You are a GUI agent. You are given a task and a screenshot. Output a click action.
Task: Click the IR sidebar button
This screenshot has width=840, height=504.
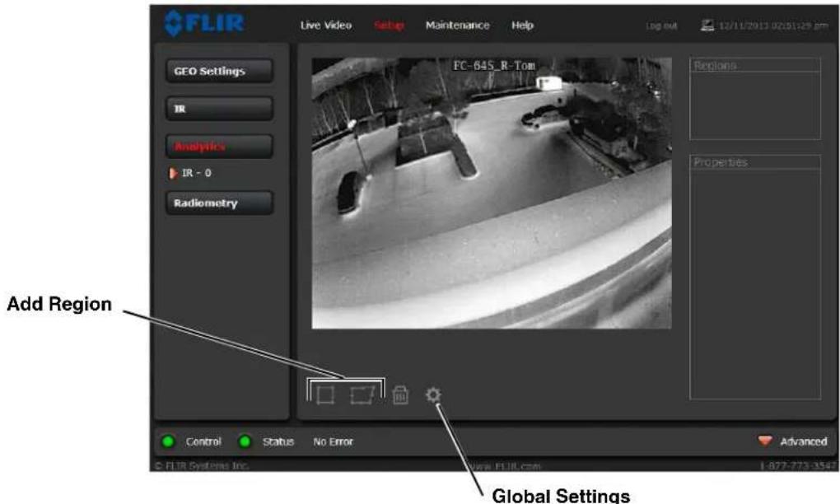(x=220, y=109)
